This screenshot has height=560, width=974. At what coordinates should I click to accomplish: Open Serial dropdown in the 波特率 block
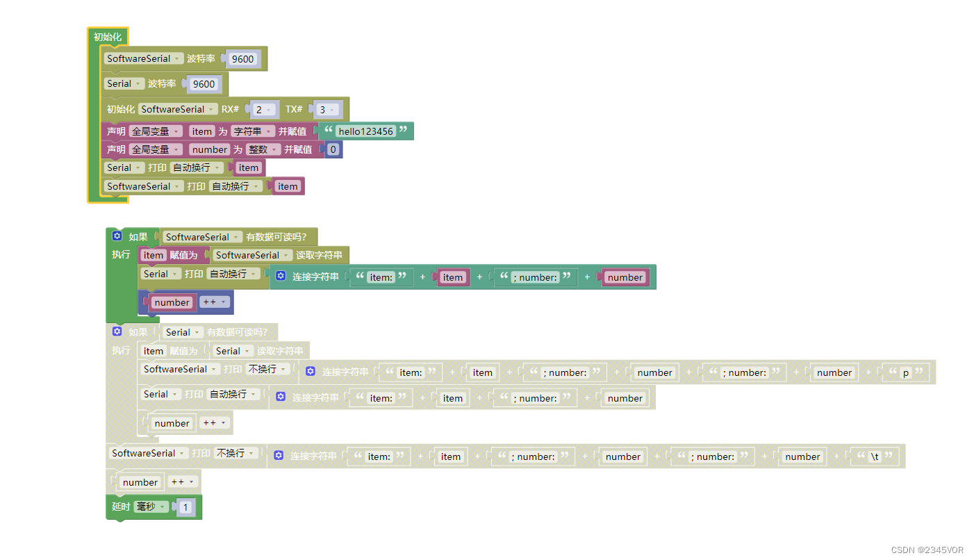point(124,83)
